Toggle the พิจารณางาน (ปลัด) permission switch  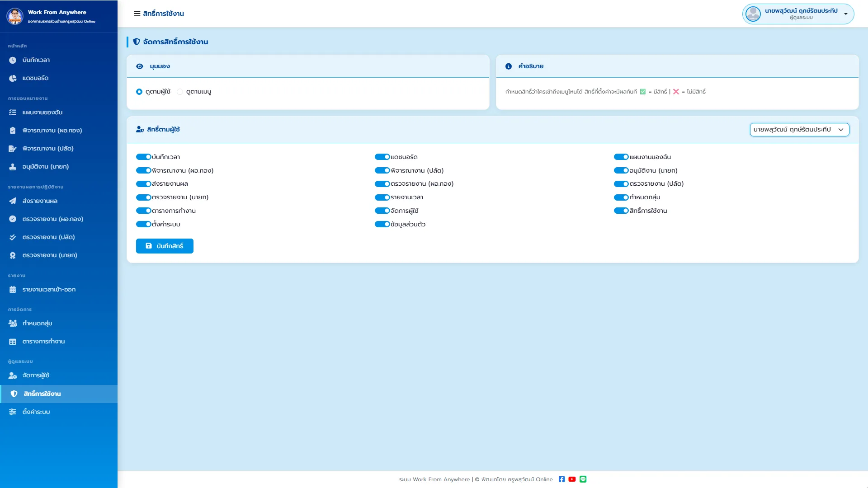(x=382, y=171)
